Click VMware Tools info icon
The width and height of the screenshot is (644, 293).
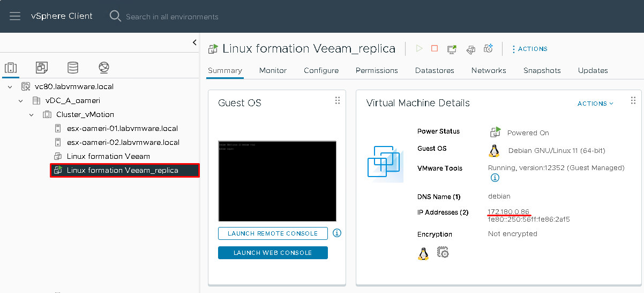point(495,178)
